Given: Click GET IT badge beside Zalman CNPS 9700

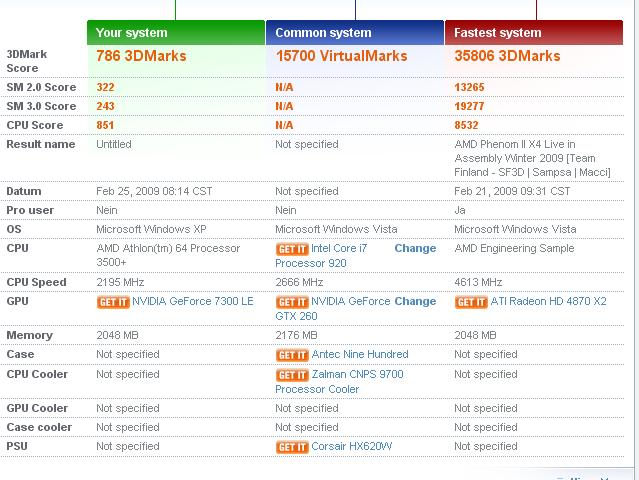Looking at the screenshot, I should (x=292, y=375).
